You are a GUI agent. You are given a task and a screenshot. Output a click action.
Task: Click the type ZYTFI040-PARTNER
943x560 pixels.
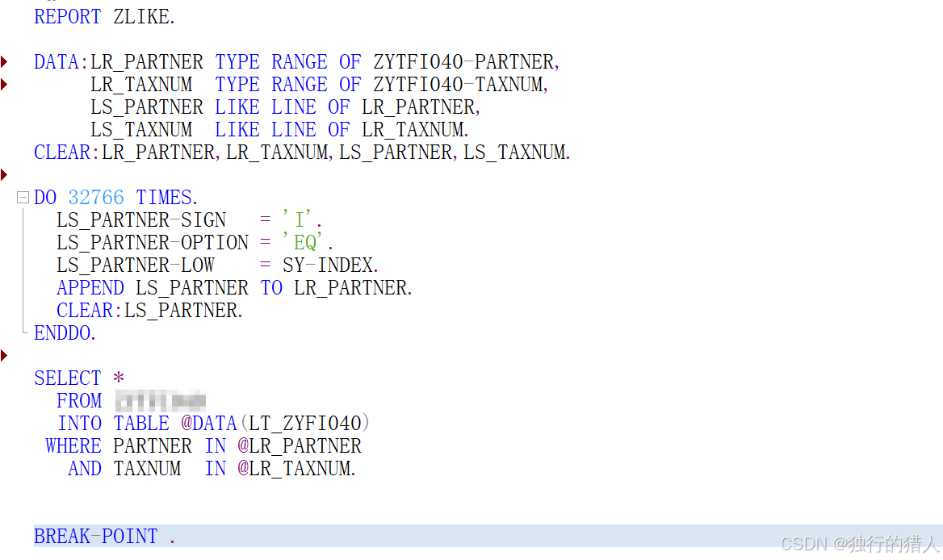[463, 62]
